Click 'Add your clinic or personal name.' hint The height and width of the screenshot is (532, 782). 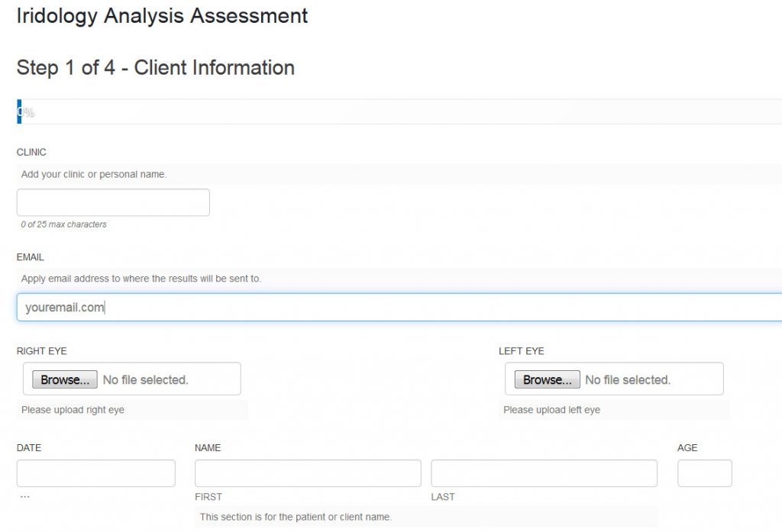pyautogui.click(x=94, y=175)
